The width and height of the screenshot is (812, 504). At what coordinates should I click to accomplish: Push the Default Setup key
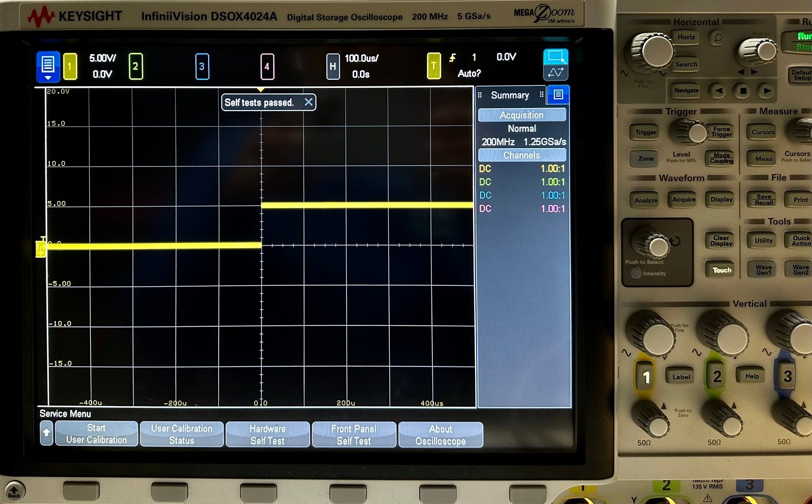click(800, 75)
